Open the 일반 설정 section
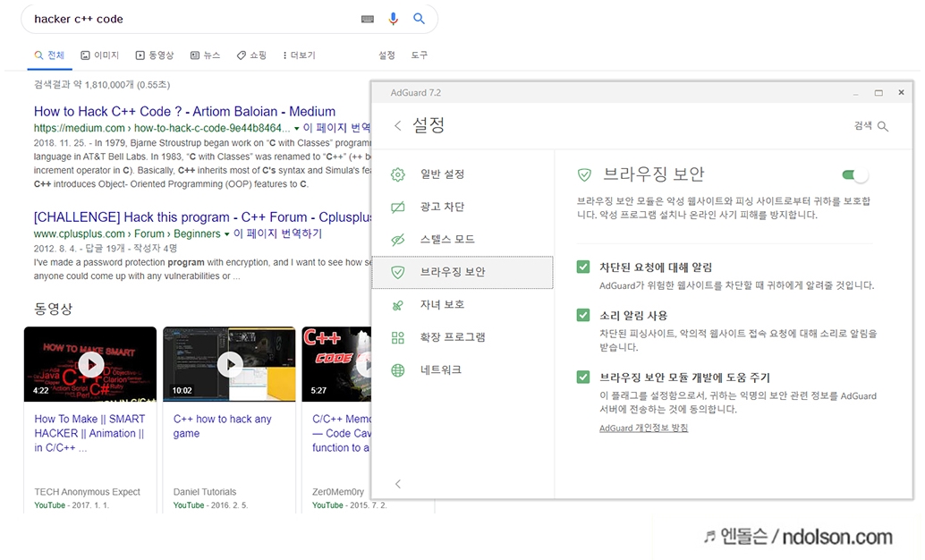The image size is (925, 560). coord(462,174)
